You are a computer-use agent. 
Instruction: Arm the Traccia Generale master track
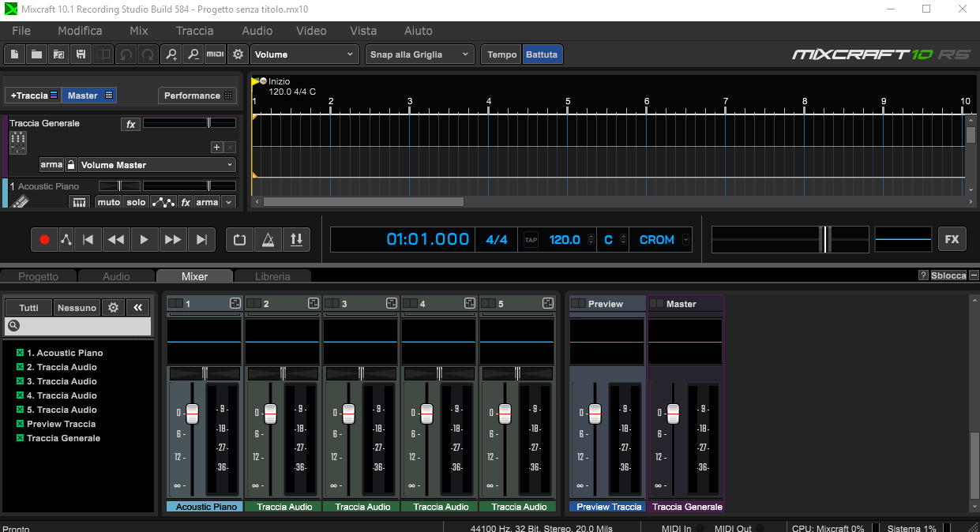[51, 165]
